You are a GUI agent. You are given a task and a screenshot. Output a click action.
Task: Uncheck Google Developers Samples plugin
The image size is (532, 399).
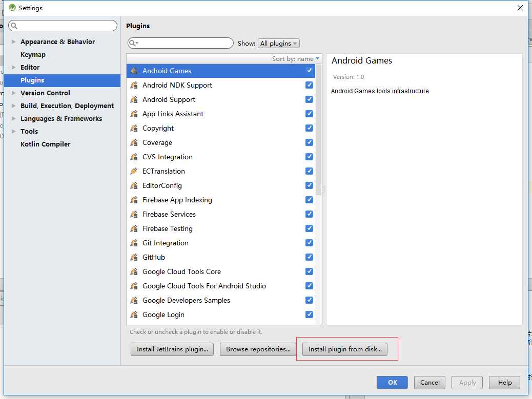309,300
